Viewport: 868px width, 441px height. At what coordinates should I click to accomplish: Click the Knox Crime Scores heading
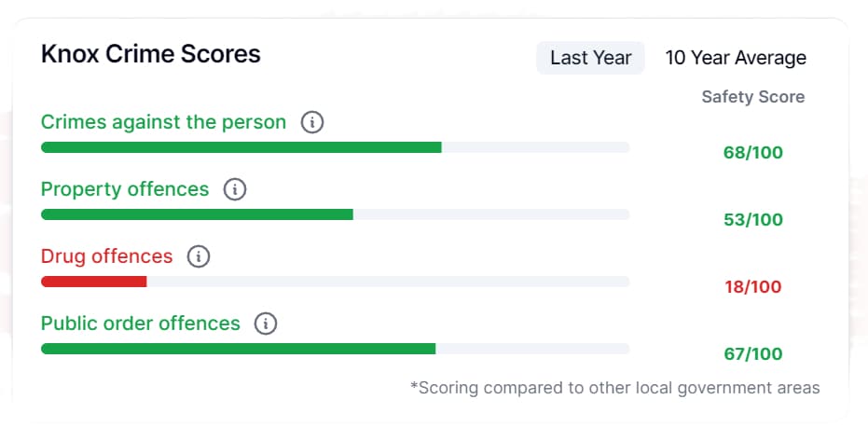(151, 54)
